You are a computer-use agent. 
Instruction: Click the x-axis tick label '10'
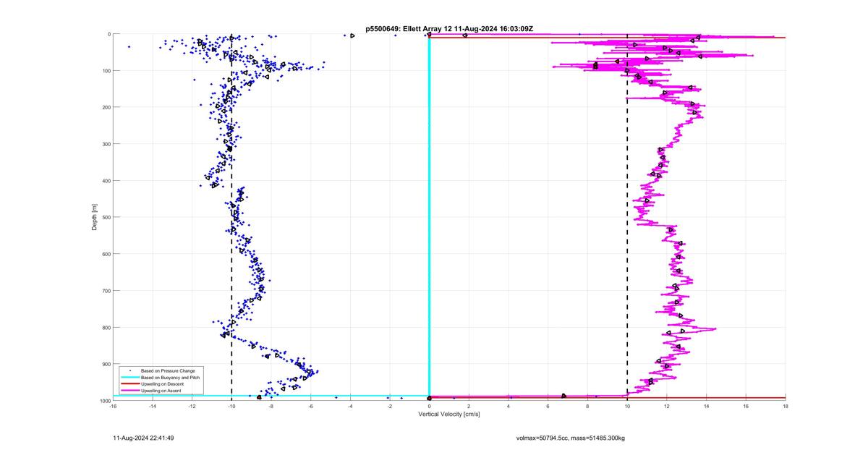coord(627,406)
